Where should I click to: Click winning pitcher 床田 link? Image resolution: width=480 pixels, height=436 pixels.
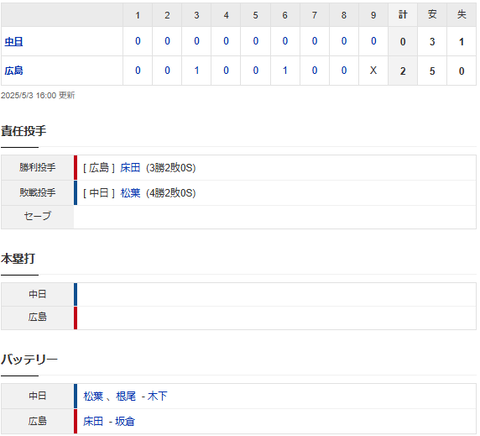(130, 167)
